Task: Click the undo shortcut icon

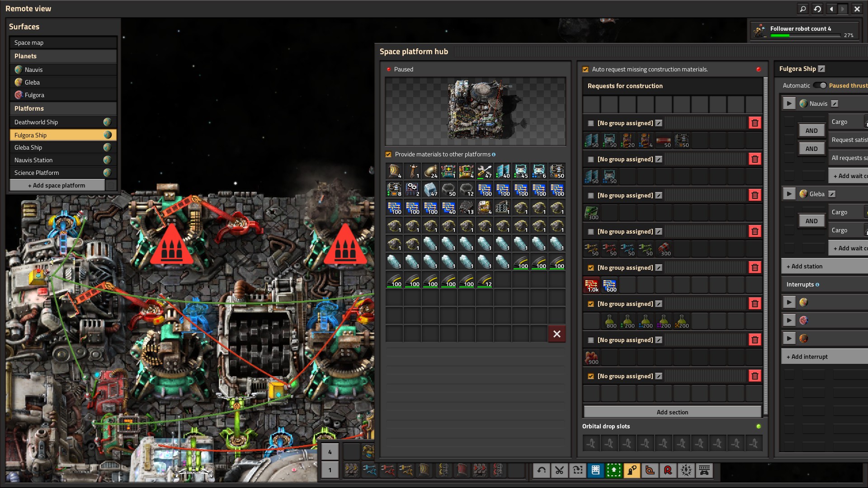Action: click(x=542, y=470)
